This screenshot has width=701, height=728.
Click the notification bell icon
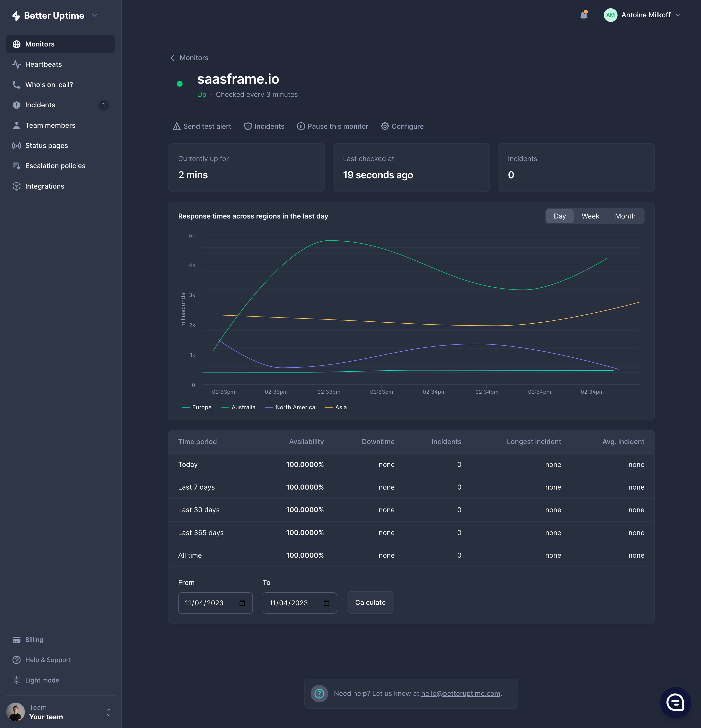pyautogui.click(x=584, y=15)
